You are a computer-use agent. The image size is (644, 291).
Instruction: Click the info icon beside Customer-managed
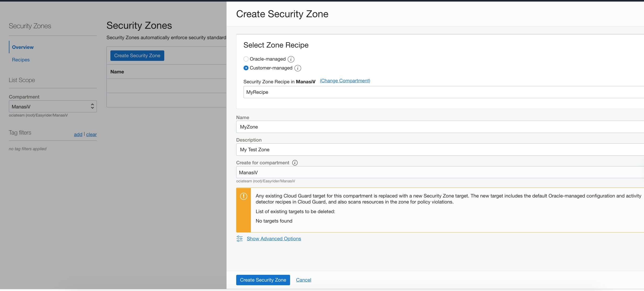(298, 68)
